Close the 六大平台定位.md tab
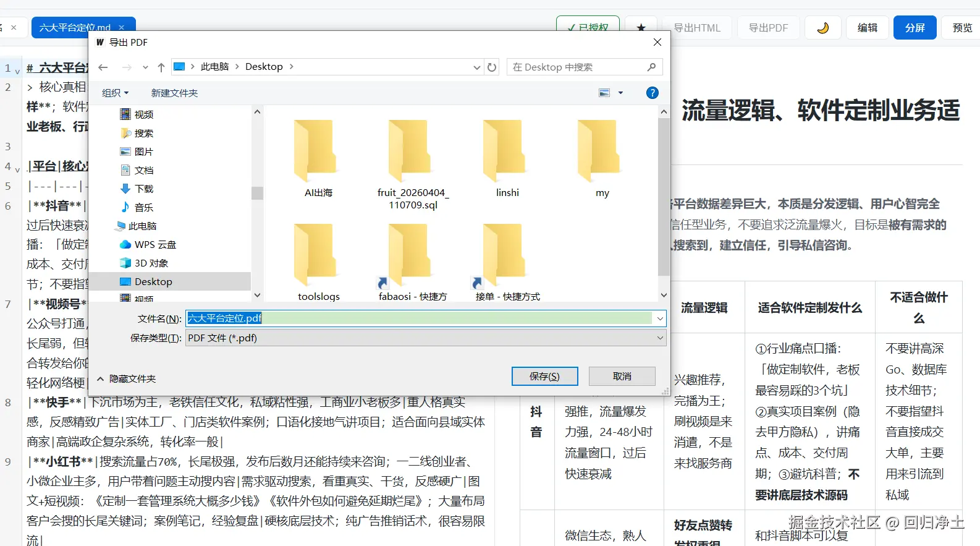 tap(122, 28)
